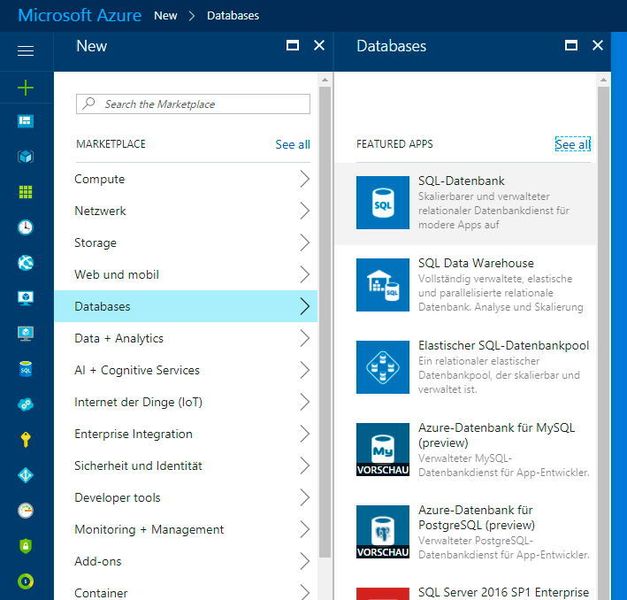Select the Add-ons category
The height and width of the screenshot is (600, 627).
coord(186,561)
